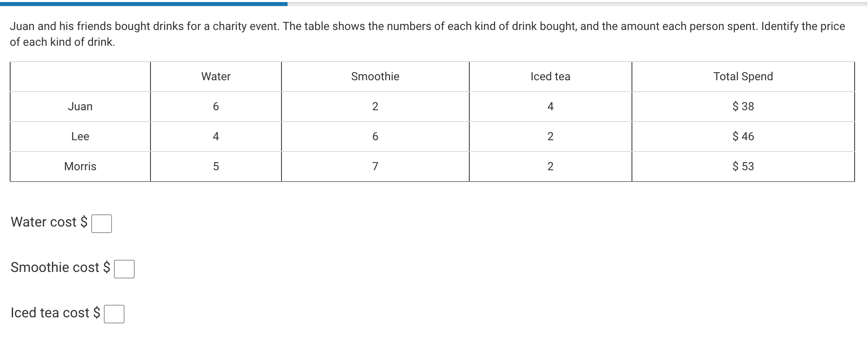Select Morris's total spend value $53
This screenshot has height=338, width=868.
743,166
